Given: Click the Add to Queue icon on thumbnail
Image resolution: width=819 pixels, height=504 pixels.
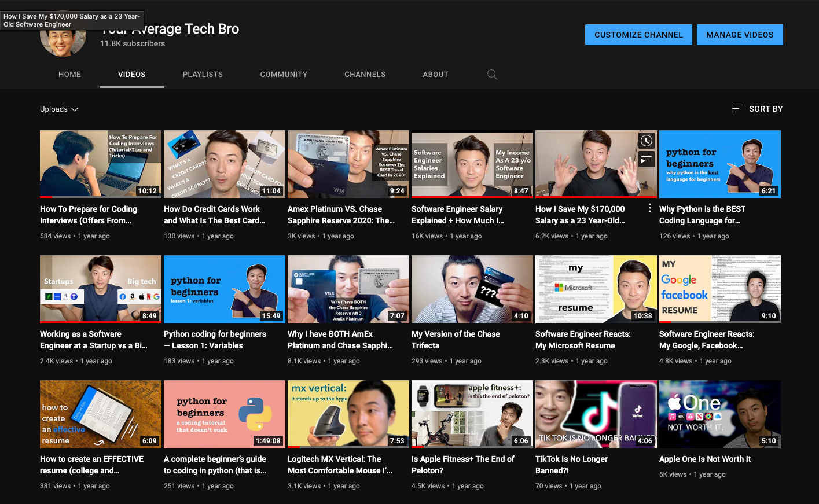Looking at the screenshot, I should 647,159.
